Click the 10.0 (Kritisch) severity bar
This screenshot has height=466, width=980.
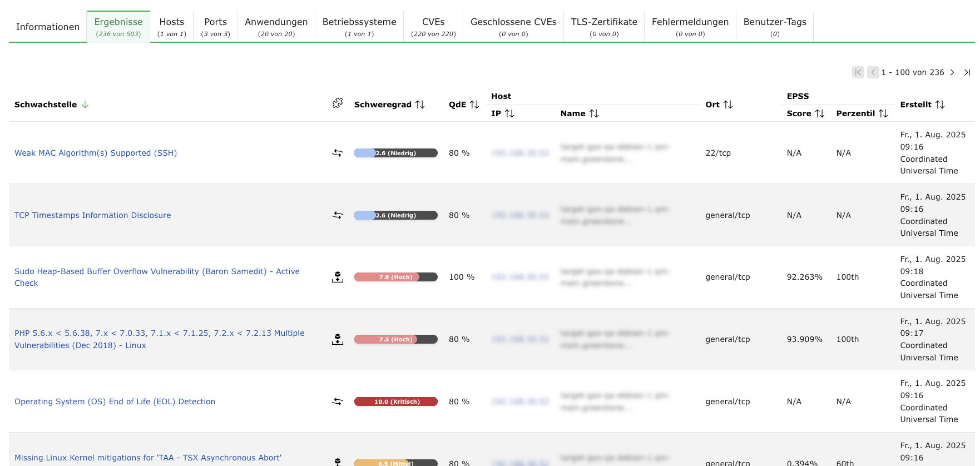click(x=396, y=401)
